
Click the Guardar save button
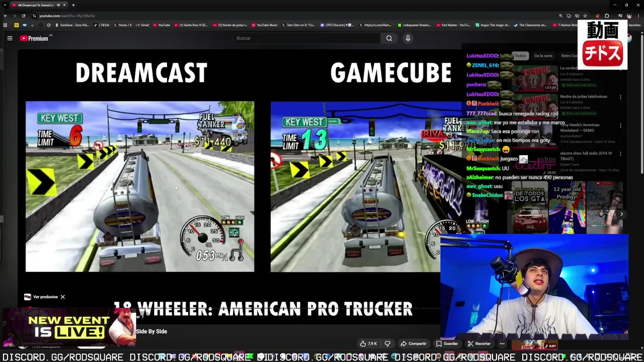coord(447,343)
